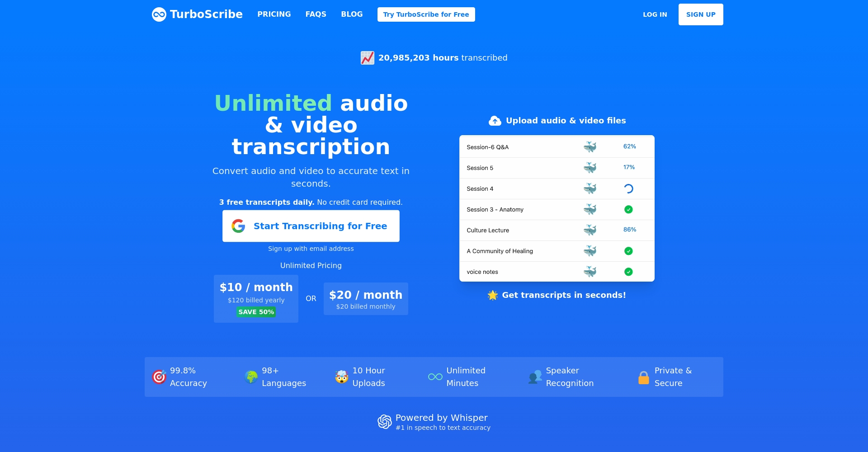Click the whale icon in A Community of Healing row
This screenshot has width=868, height=452.
coord(590,251)
